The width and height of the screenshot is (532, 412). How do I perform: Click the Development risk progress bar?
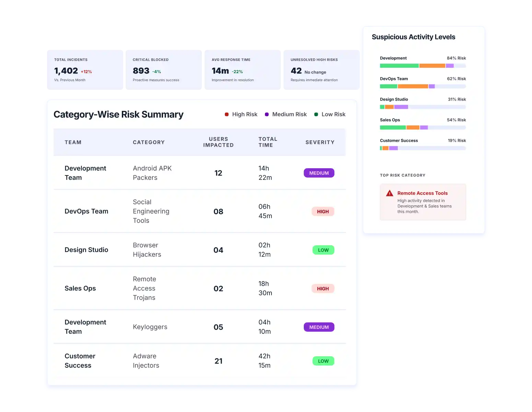(423, 66)
